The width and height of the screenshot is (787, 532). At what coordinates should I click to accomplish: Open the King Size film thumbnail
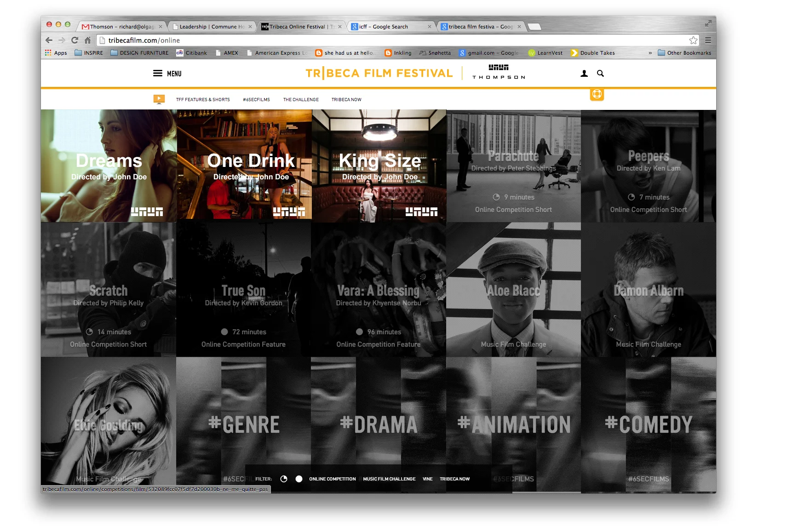coord(379,166)
